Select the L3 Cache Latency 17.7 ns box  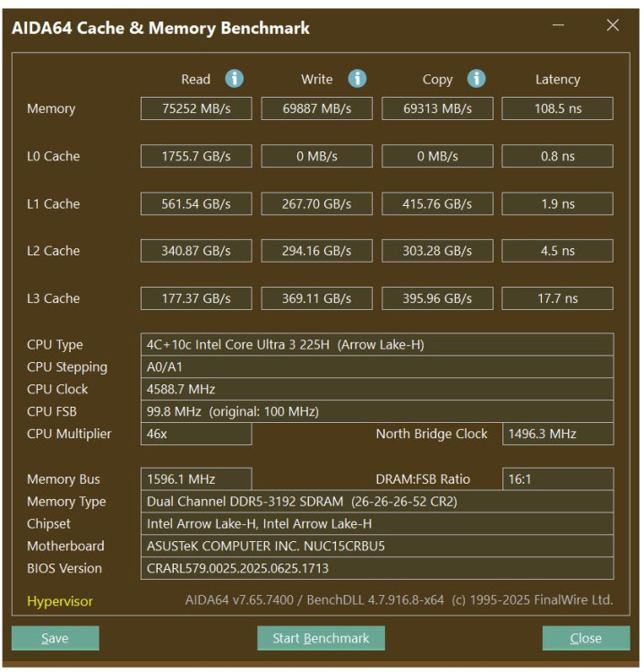click(557, 298)
